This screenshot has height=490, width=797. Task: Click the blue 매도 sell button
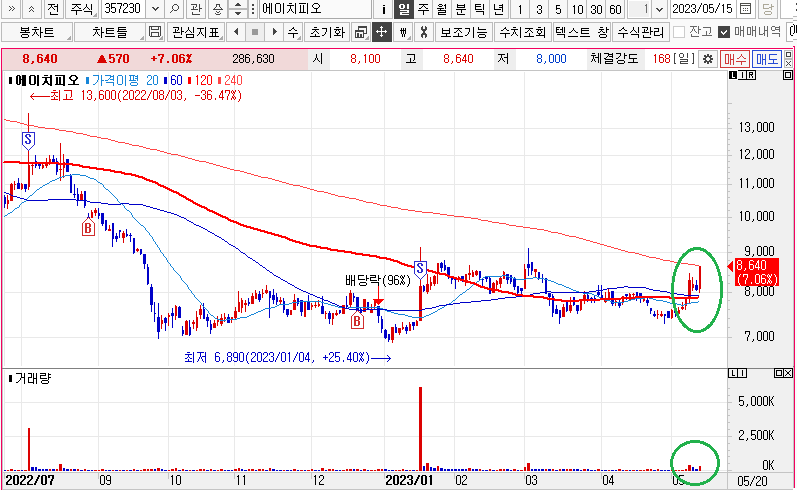[x=767, y=59]
